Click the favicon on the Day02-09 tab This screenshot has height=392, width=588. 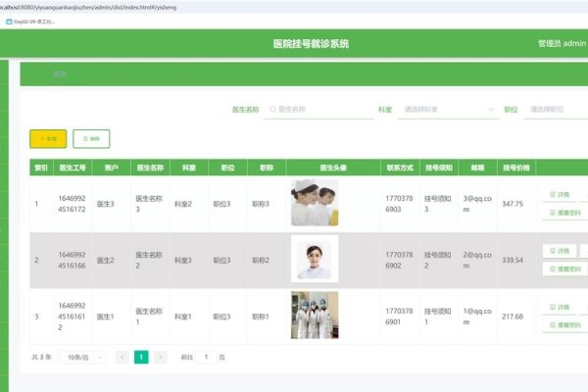[x=9, y=22]
